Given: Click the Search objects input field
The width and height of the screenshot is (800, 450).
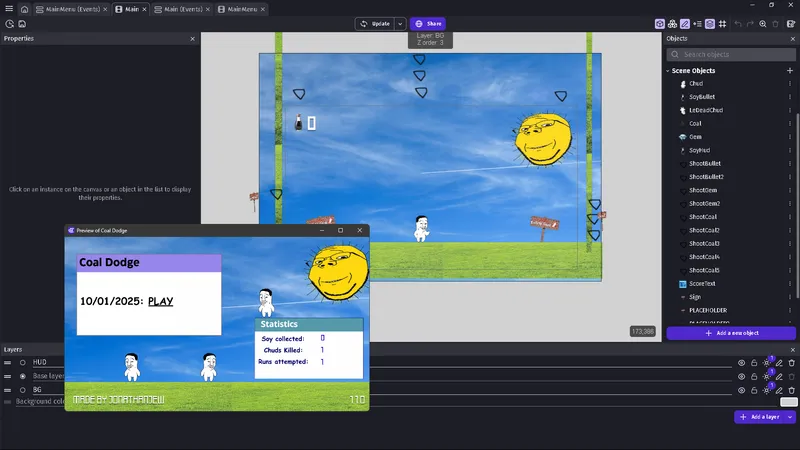Looking at the screenshot, I should click(733, 54).
